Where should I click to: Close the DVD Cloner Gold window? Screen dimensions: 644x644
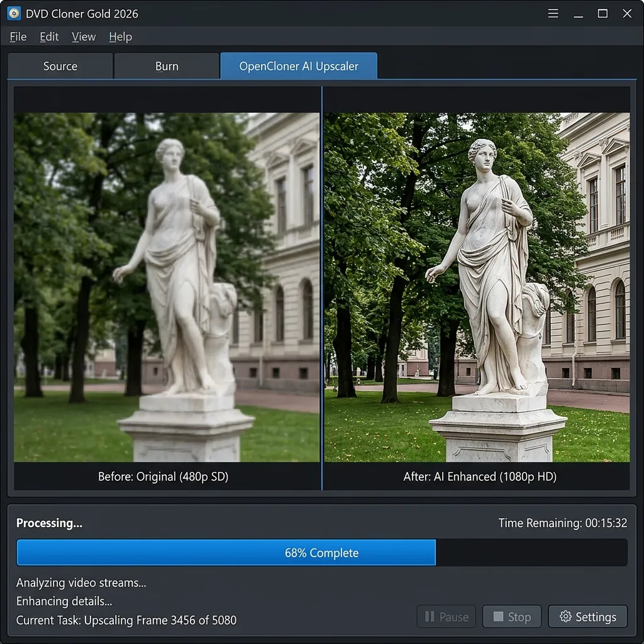(627, 14)
